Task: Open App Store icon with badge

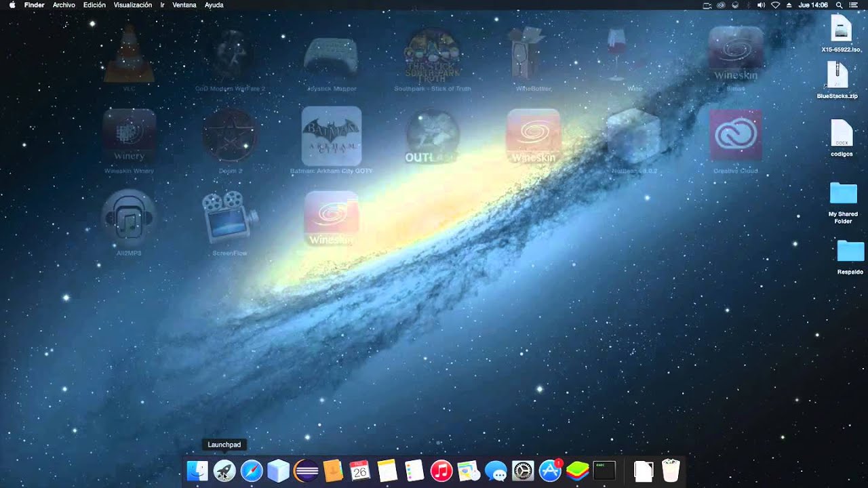Action: pyautogui.click(x=551, y=470)
